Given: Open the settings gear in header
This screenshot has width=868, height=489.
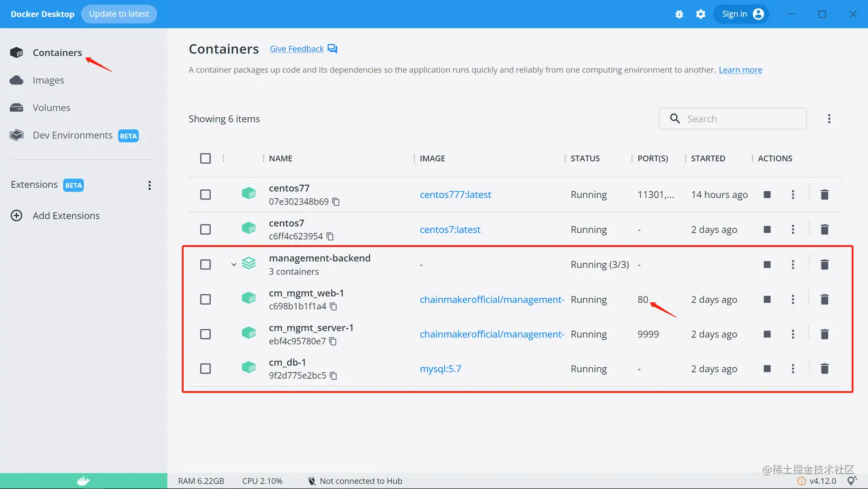Looking at the screenshot, I should pos(700,14).
